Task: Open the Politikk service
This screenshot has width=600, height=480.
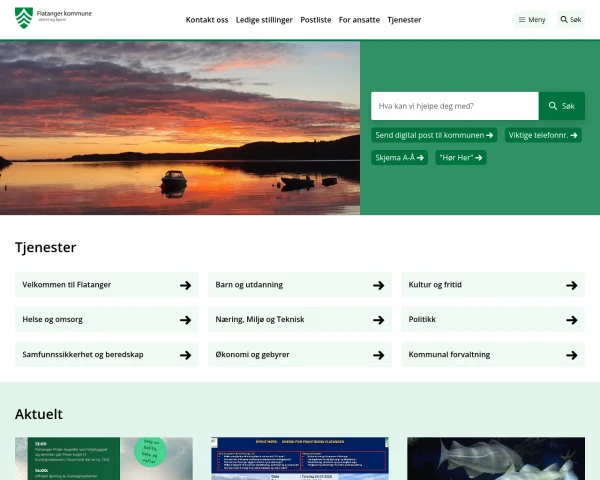Action: pos(493,320)
